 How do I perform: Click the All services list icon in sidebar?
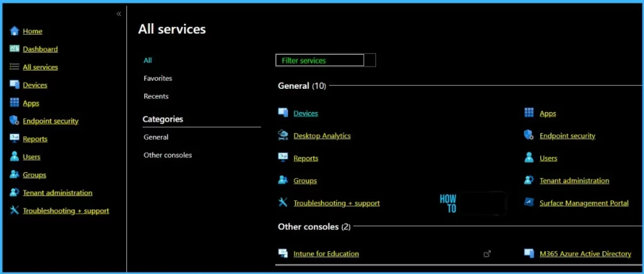click(x=14, y=67)
